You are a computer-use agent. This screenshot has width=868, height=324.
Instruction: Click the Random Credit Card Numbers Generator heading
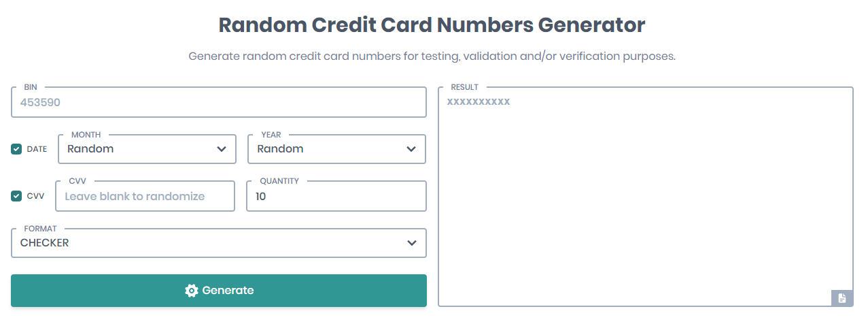click(x=432, y=25)
